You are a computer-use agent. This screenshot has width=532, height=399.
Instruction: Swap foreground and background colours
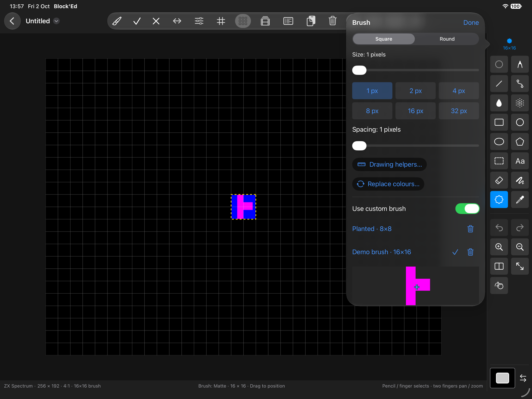[x=523, y=378]
